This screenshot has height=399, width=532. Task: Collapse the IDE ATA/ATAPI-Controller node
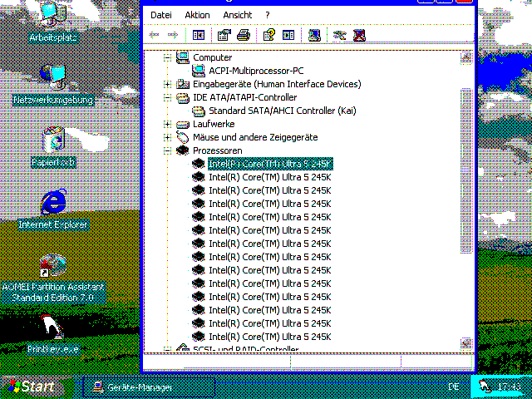pyautogui.click(x=167, y=97)
